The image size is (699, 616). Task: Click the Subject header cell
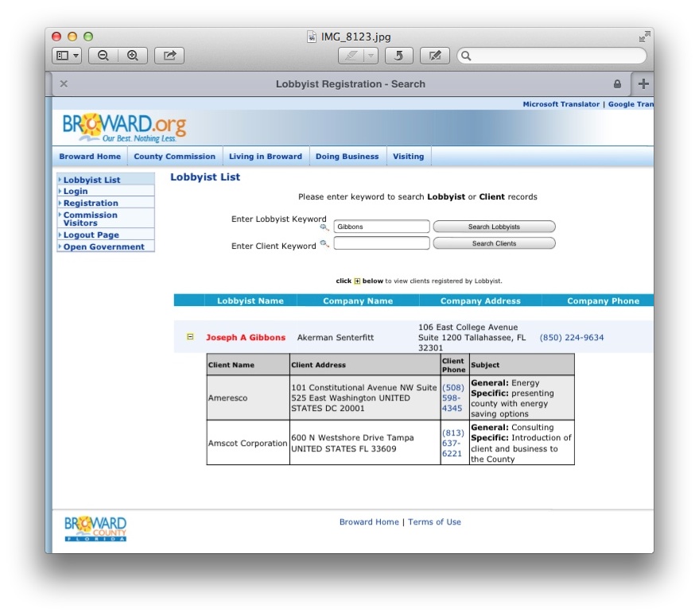click(x=522, y=365)
